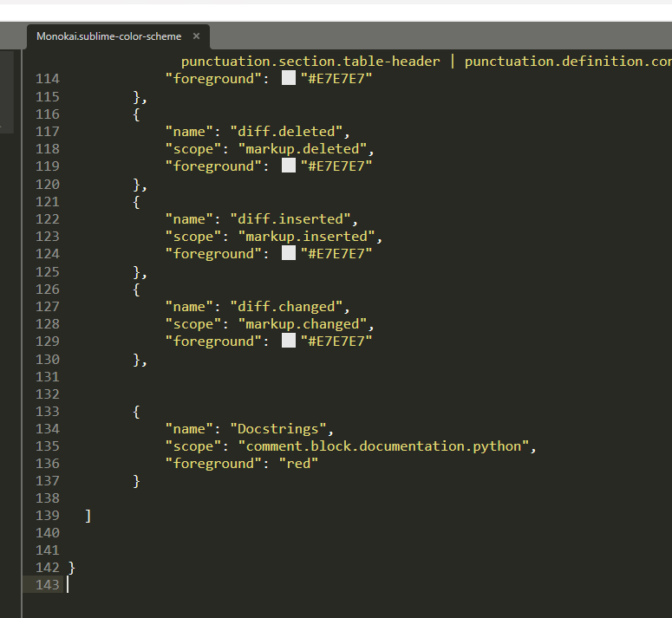Switch to the Monokai.sublime-color-scheme tab
The height and width of the screenshot is (618, 672).
click(108, 36)
